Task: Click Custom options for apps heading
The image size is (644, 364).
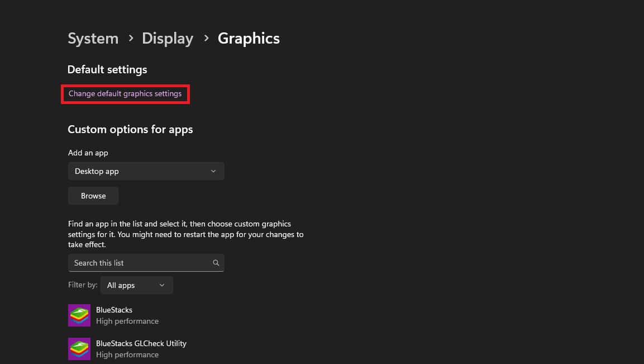Action: pyautogui.click(x=130, y=130)
